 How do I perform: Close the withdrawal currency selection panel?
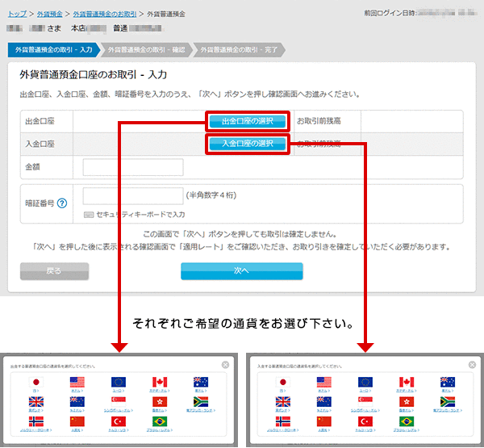pos(225,365)
